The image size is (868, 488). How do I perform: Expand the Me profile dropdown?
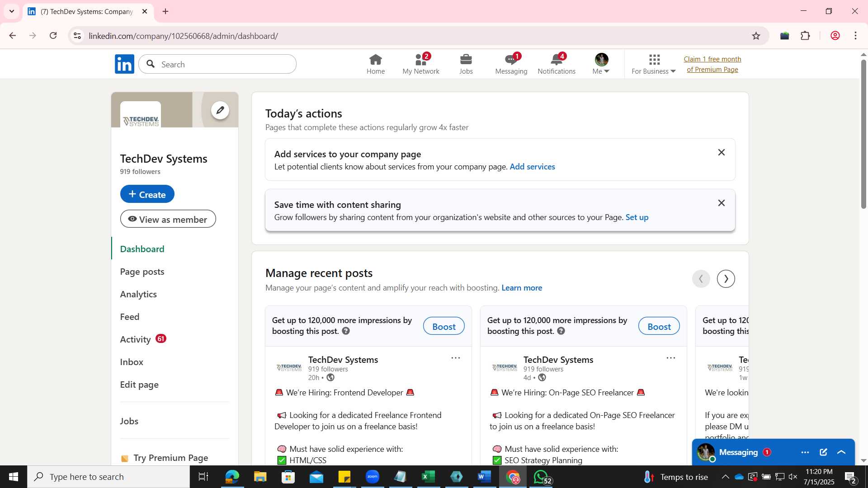601,64
